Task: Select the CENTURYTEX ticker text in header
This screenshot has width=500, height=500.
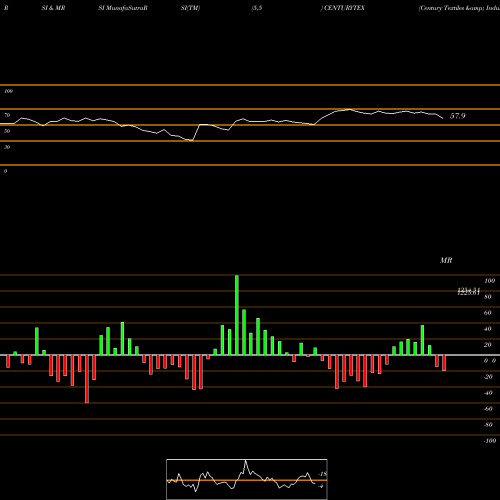Action: pyautogui.click(x=344, y=8)
